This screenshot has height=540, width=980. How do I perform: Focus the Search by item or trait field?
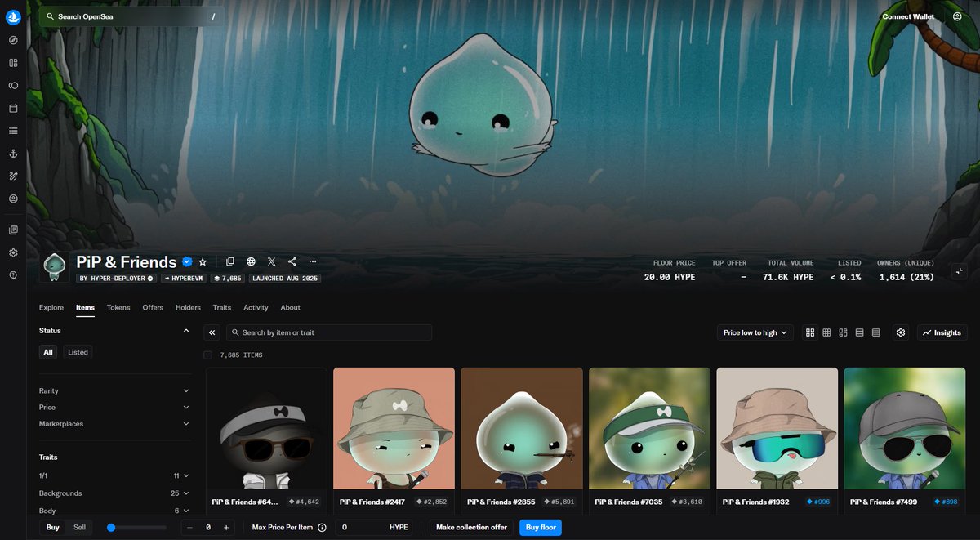[329, 332]
